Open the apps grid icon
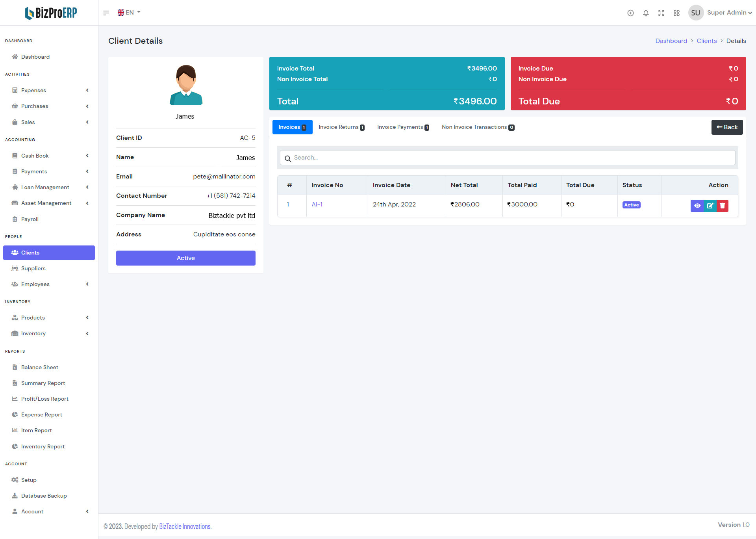The height and width of the screenshot is (539, 756). (676, 13)
